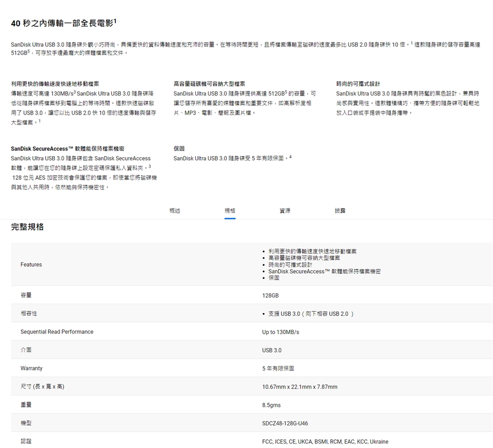This screenshot has height=448, width=493.
Task: Click the 'USB 3.0' interface value
Action: tap(272, 350)
